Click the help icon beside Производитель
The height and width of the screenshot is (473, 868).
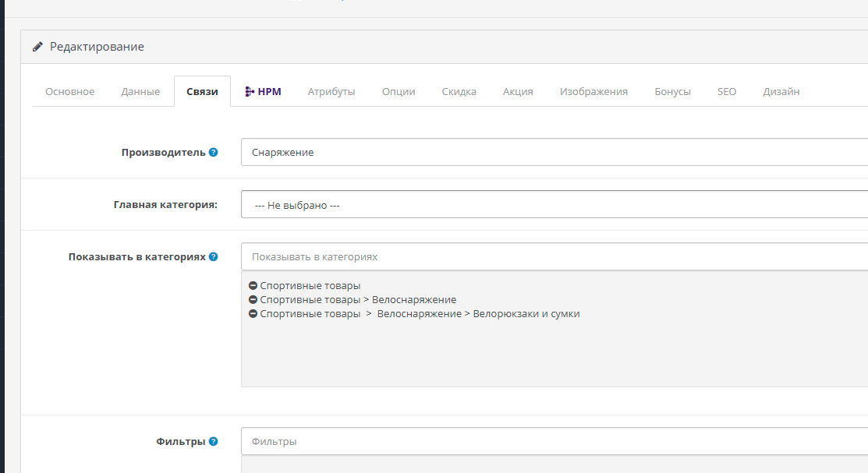212,152
